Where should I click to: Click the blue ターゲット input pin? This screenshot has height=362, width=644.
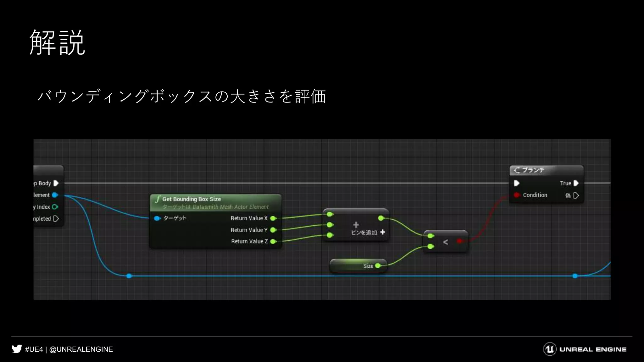click(x=157, y=218)
